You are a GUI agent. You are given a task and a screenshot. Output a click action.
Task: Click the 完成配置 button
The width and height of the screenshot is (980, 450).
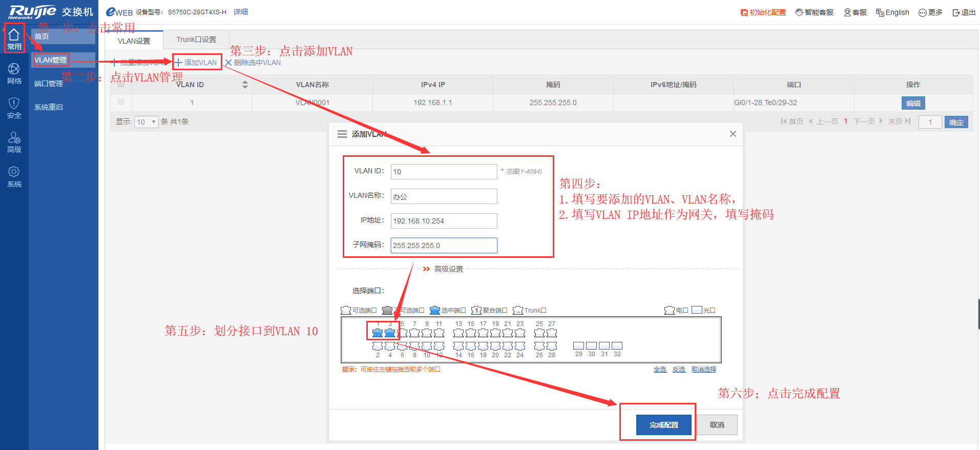663,425
